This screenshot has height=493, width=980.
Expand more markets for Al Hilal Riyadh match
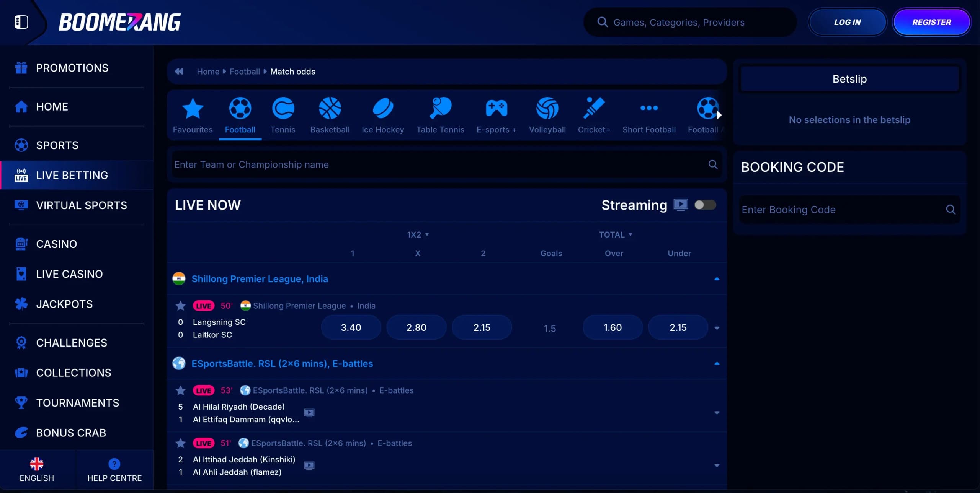point(716,412)
